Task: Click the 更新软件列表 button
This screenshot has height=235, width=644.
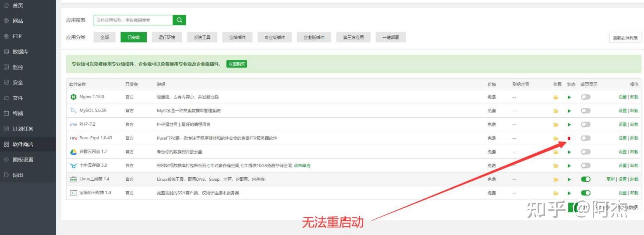Action: tap(625, 38)
